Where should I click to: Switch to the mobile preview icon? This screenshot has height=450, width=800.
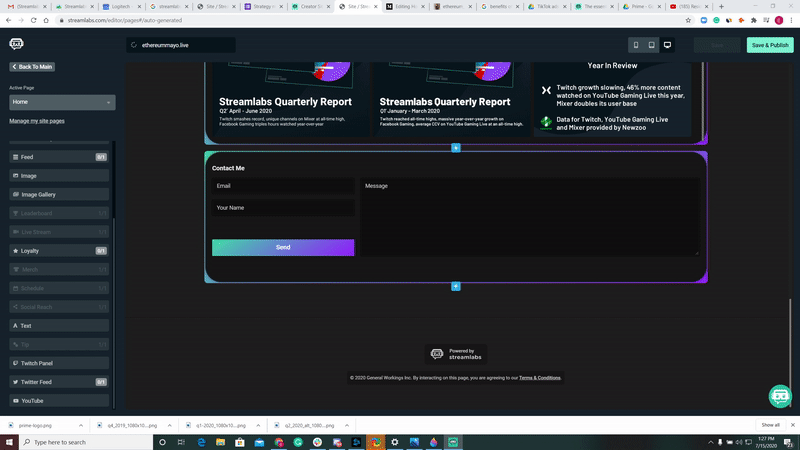coord(636,45)
